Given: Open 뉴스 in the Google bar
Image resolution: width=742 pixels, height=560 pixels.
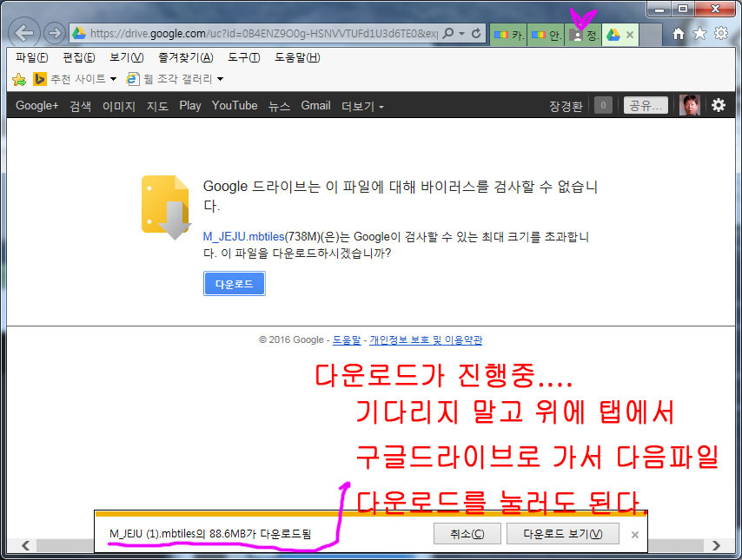Looking at the screenshot, I should (x=279, y=105).
